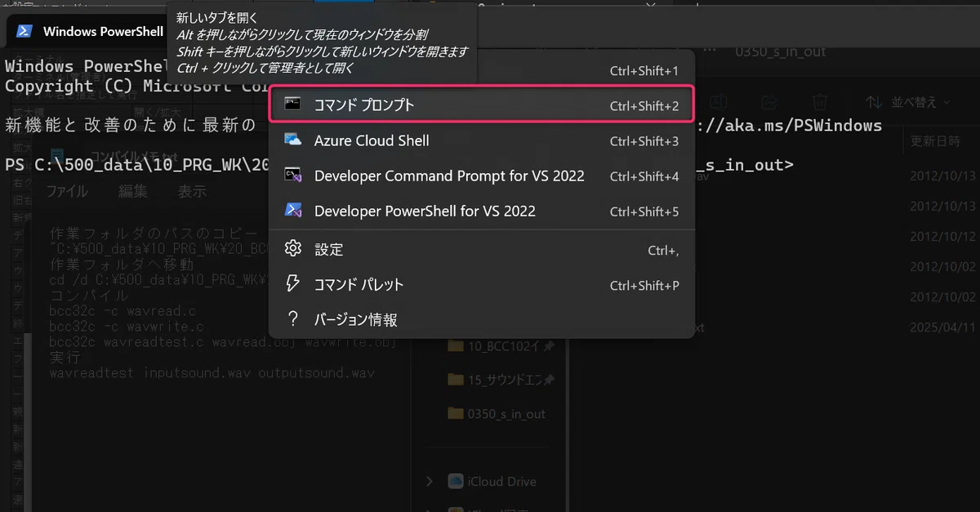
Task: Click the 2025/04/11 date cell
Action: (x=944, y=327)
